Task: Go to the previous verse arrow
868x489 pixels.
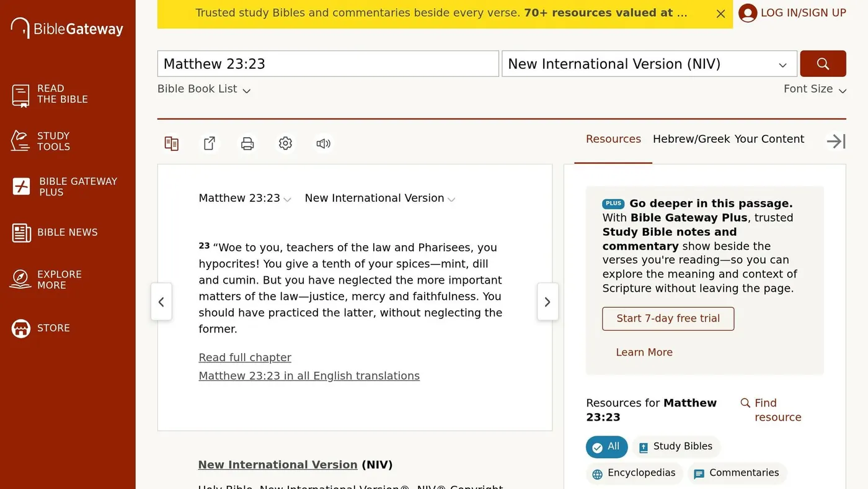Action: click(161, 302)
